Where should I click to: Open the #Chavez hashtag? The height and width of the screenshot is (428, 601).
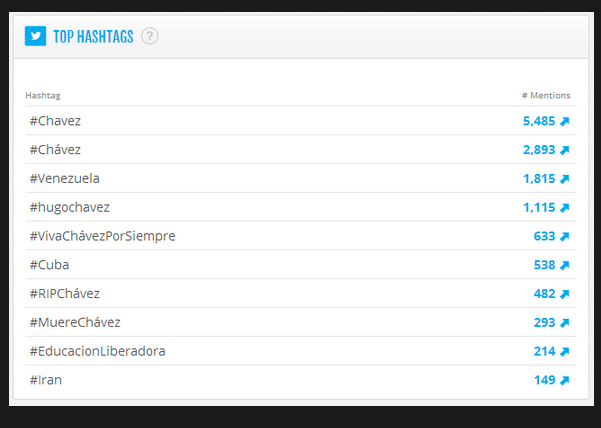tap(55, 121)
